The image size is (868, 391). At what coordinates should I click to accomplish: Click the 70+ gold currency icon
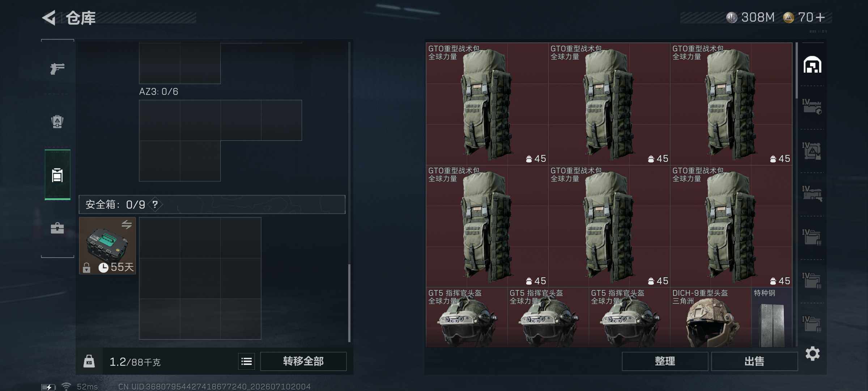coord(788,17)
